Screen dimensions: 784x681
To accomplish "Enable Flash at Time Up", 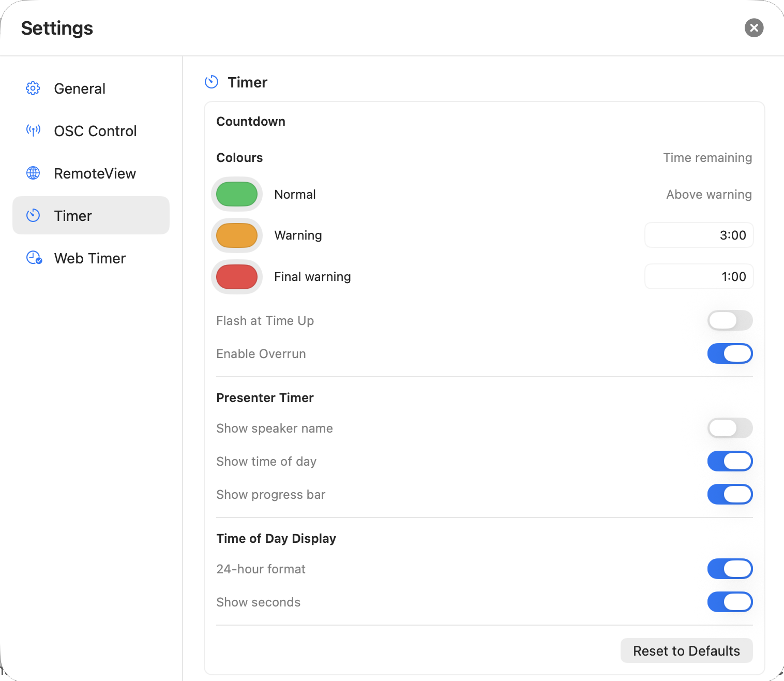I will pyautogui.click(x=730, y=321).
